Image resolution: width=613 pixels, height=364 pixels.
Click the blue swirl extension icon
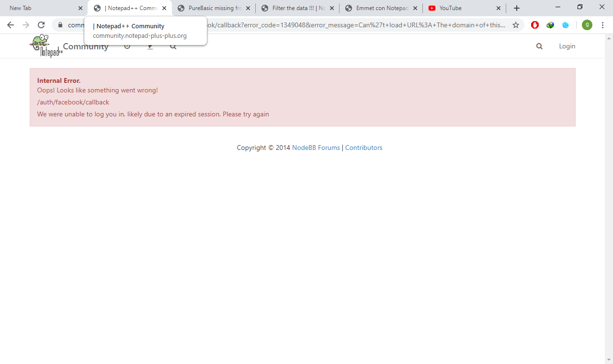click(x=566, y=25)
